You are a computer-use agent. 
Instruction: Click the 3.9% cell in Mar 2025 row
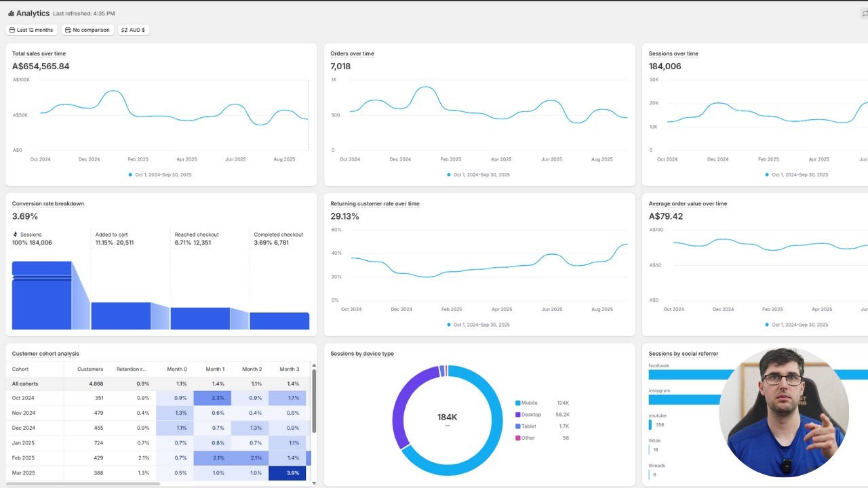[288, 472]
